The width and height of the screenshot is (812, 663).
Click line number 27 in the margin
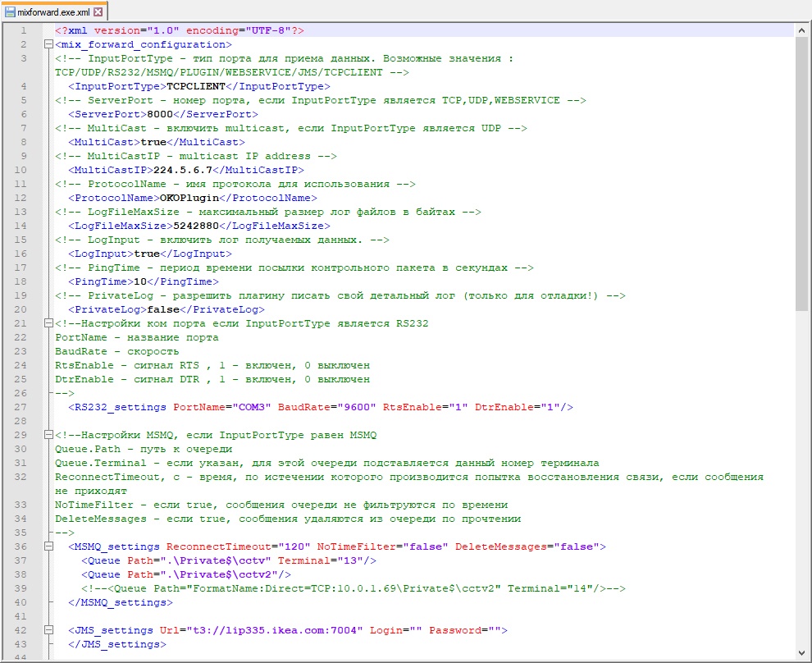22,407
